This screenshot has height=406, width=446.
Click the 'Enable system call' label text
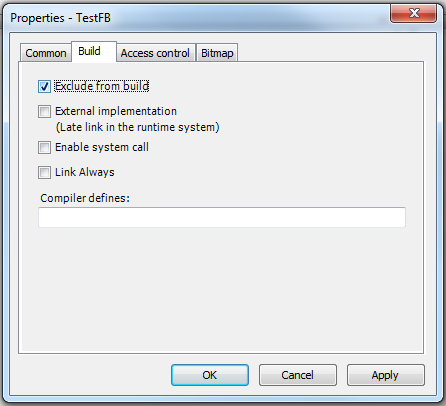click(x=102, y=147)
